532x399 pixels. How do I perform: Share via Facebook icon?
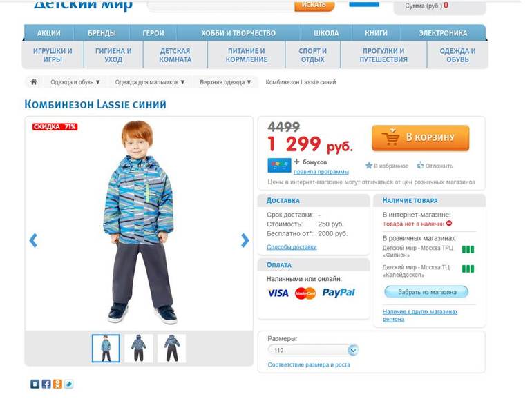click(46, 384)
